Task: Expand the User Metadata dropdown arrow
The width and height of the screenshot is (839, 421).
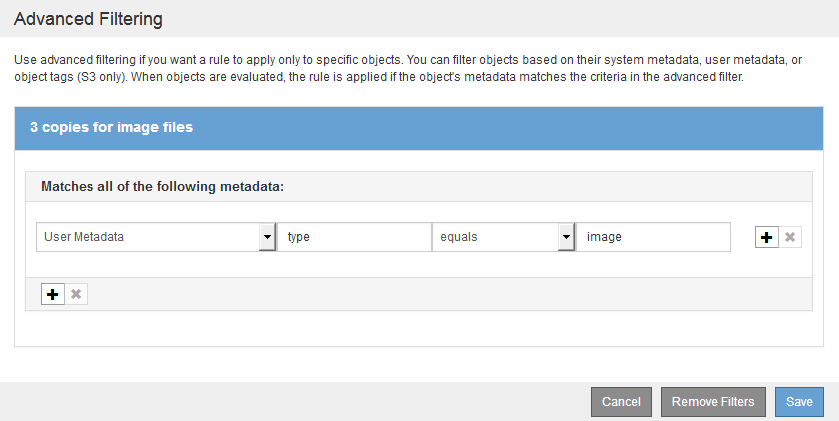Action: pyautogui.click(x=266, y=237)
